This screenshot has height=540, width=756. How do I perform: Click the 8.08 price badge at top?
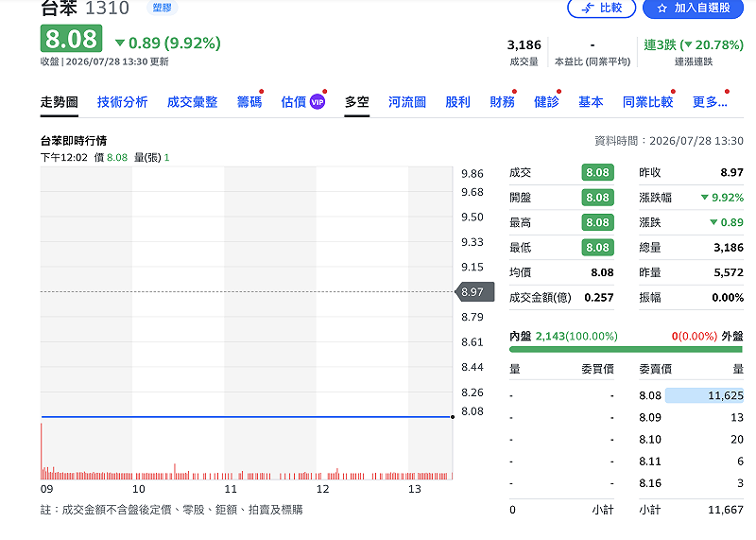(72, 39)
